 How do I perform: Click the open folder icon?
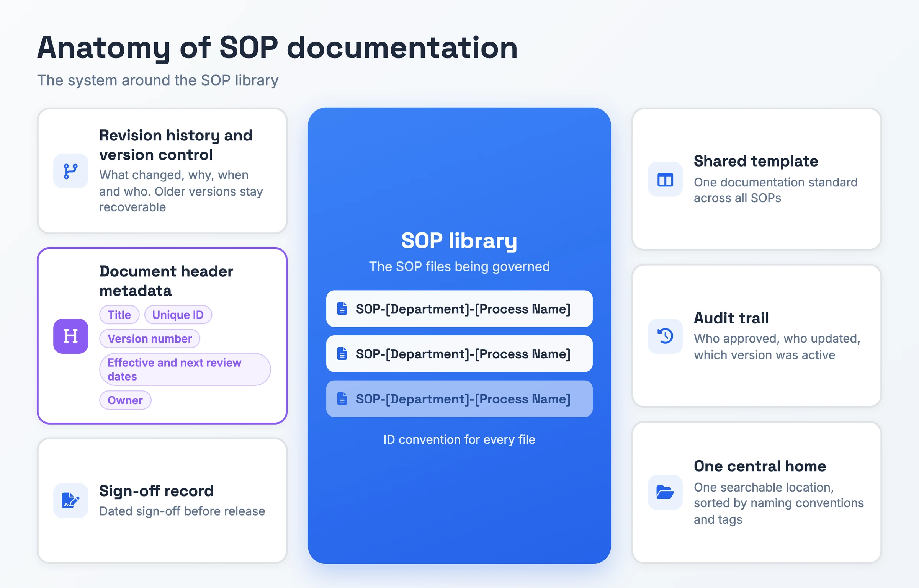[x=665, y=492]
